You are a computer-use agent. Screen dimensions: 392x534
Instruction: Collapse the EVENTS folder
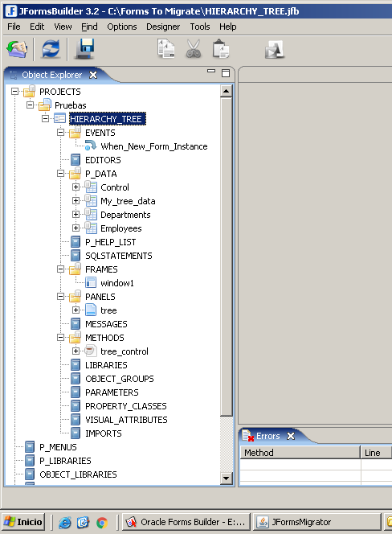[60, 133]
